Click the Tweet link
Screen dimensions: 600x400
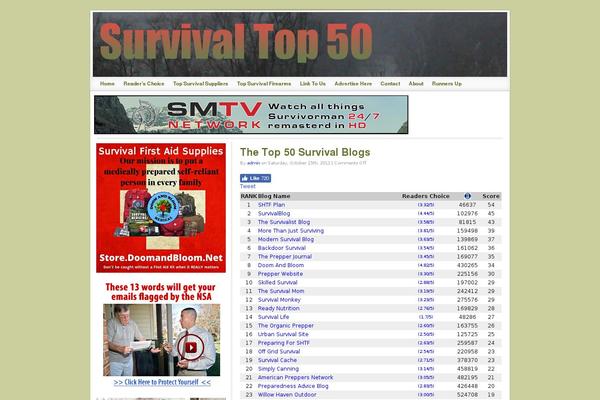pyautogui.click(x=248, y=186)
